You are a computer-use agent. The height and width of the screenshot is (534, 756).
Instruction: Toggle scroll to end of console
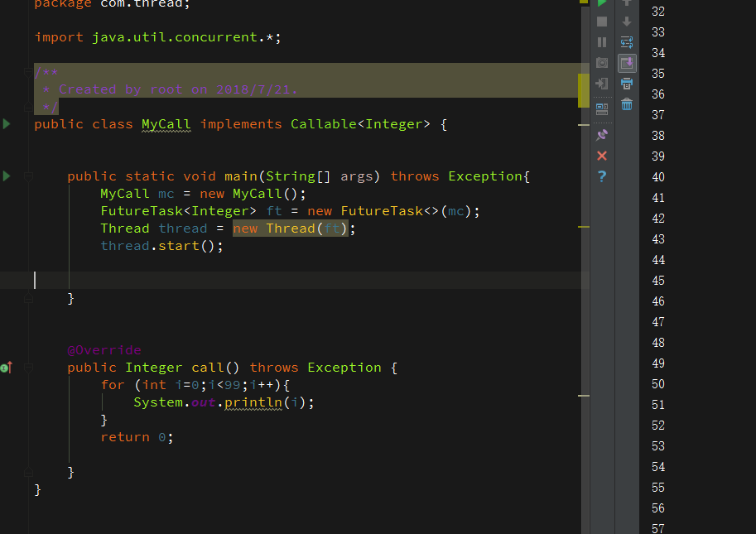click(627, 63)
